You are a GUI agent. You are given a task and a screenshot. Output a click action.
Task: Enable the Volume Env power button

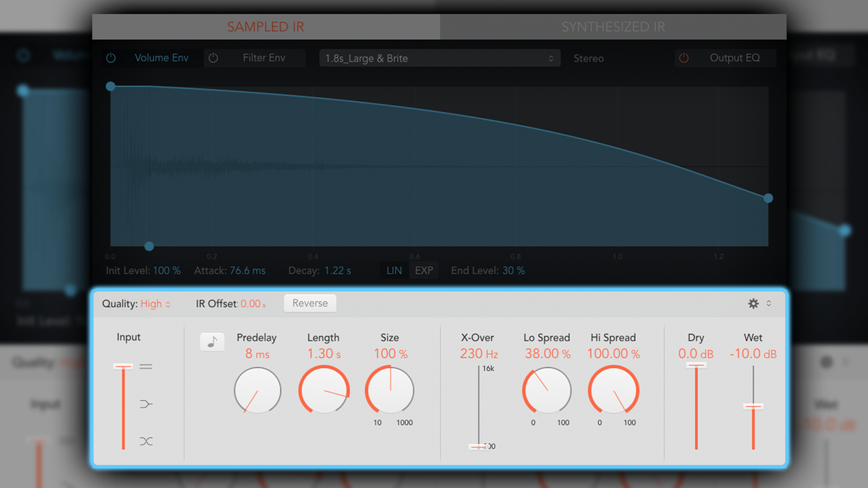(x=111, y=58)
